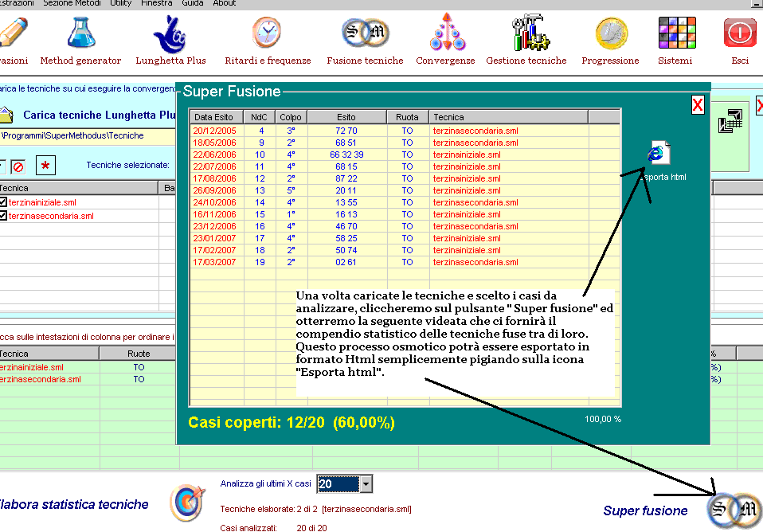Open the Progressione coin icon
Viewport: 763px width, 532px height.
click(612, 33)
